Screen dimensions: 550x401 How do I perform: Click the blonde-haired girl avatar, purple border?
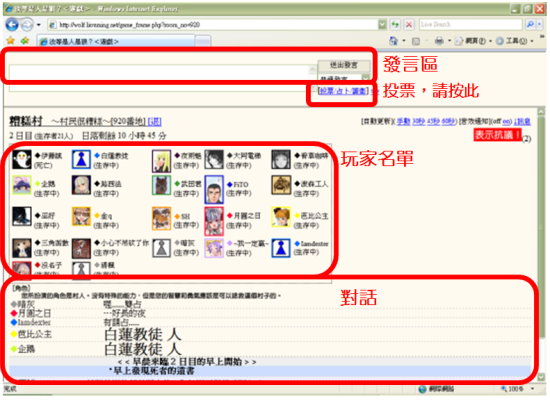point(161,160)
